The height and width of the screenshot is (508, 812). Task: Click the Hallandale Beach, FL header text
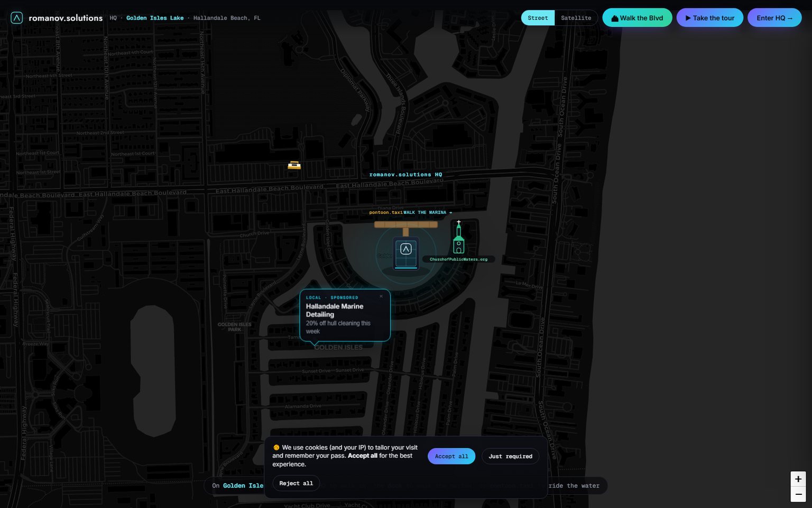[227, 18]
